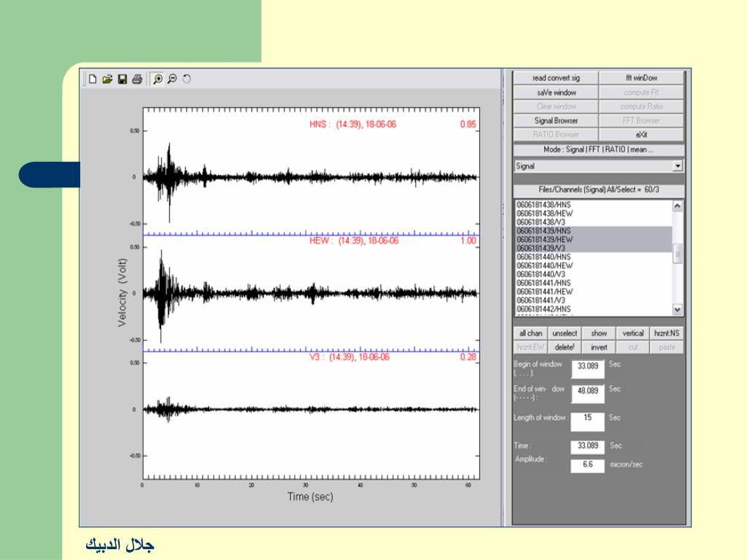747x560 pixels.
Task: Select list entry 0606181438/HNS
Action: [593, 205]
